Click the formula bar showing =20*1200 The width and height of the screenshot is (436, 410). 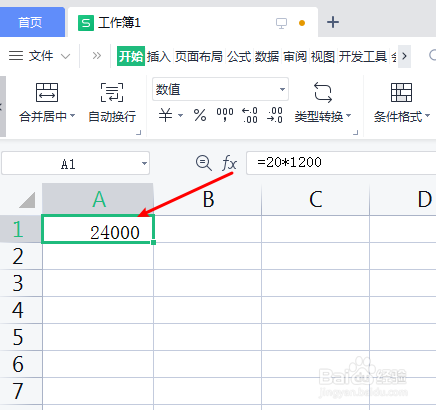[x=341, y=163]
